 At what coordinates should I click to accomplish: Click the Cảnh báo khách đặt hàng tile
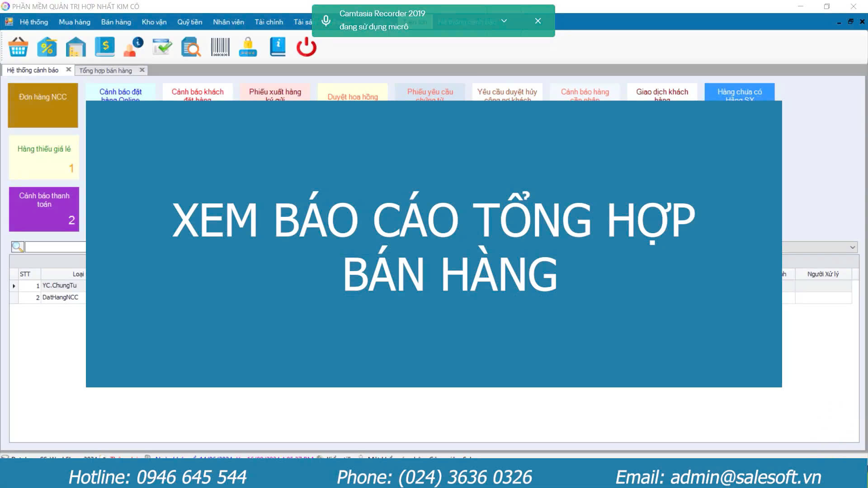click(x=198, y=92)
